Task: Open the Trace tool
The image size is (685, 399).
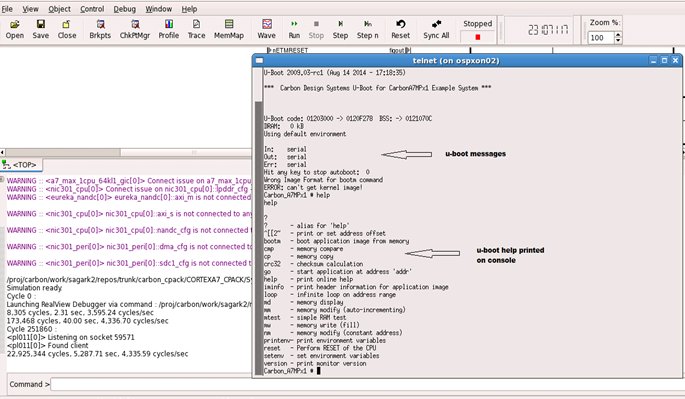Action: (196, 30)
